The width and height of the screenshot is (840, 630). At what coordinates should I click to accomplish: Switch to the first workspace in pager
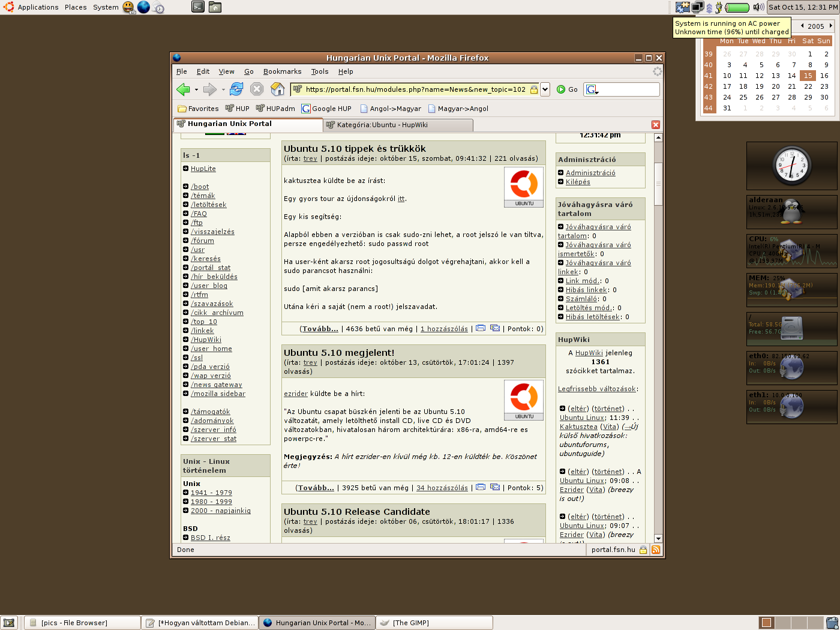click(x=766, y=623)
